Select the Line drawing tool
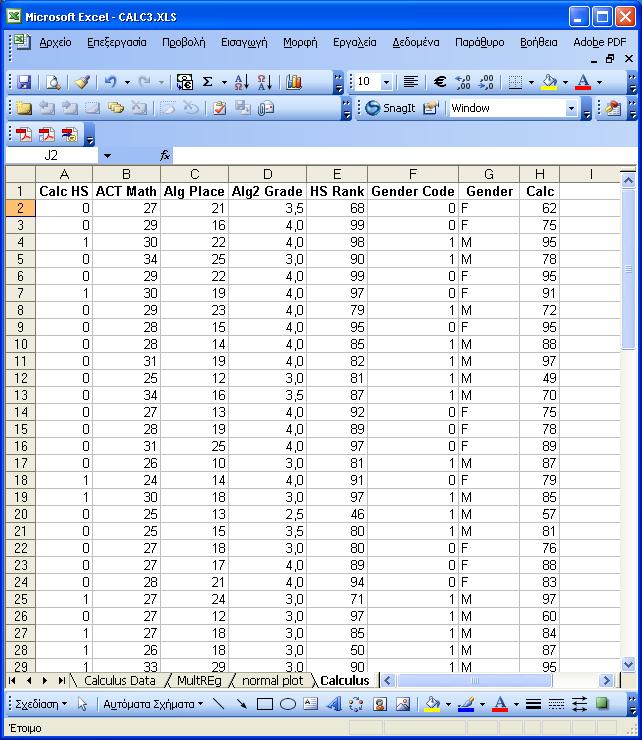Screen dimensions: 642x740 click(219, 704)
